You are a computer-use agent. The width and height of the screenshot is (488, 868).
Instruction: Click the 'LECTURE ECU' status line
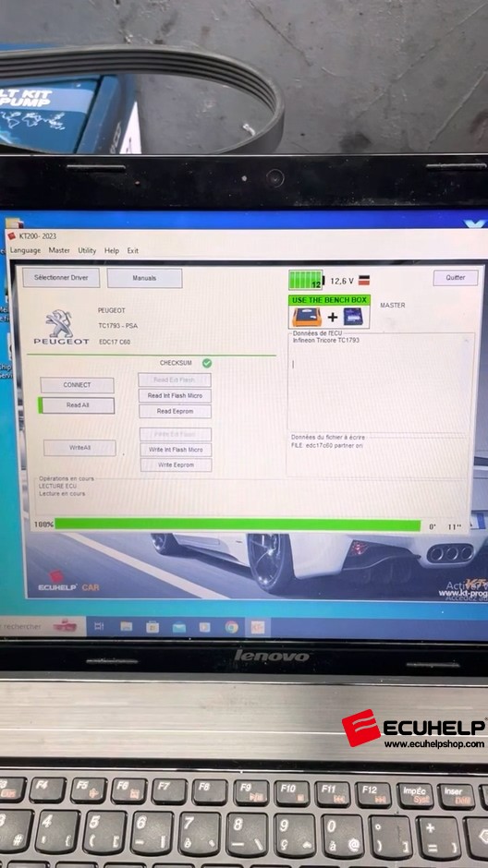click(x=57, y=486)
